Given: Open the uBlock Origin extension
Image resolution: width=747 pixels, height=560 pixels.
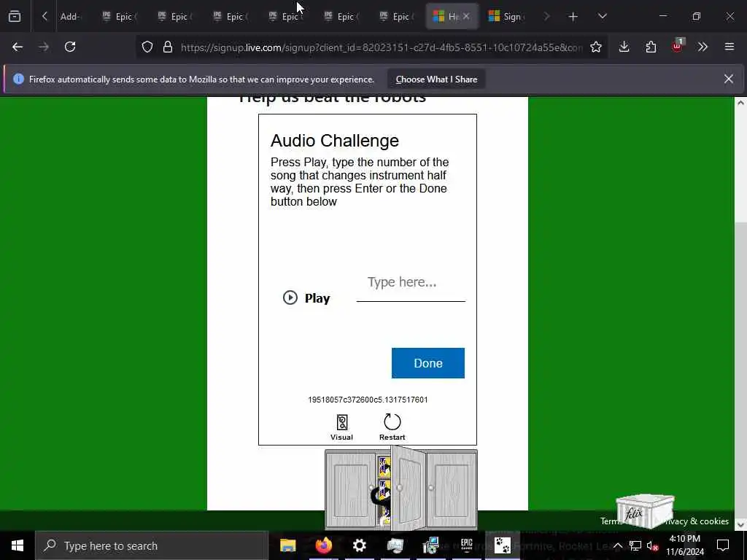Looking at the screenshot, I should tap(678, 46).
